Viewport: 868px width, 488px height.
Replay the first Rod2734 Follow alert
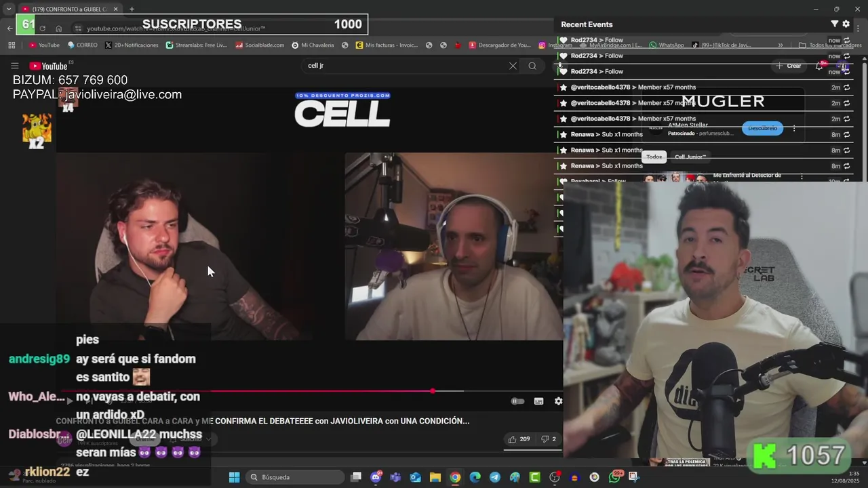[x=846, y=40]
